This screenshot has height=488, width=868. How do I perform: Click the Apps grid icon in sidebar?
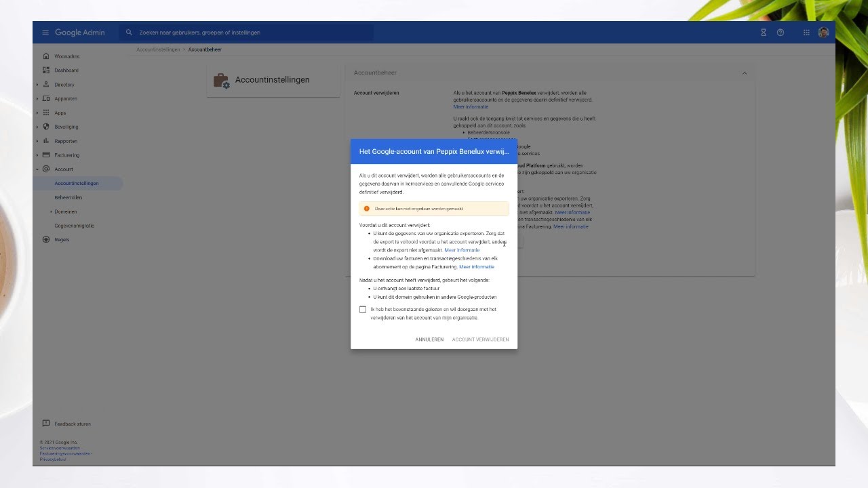point(46,113)
